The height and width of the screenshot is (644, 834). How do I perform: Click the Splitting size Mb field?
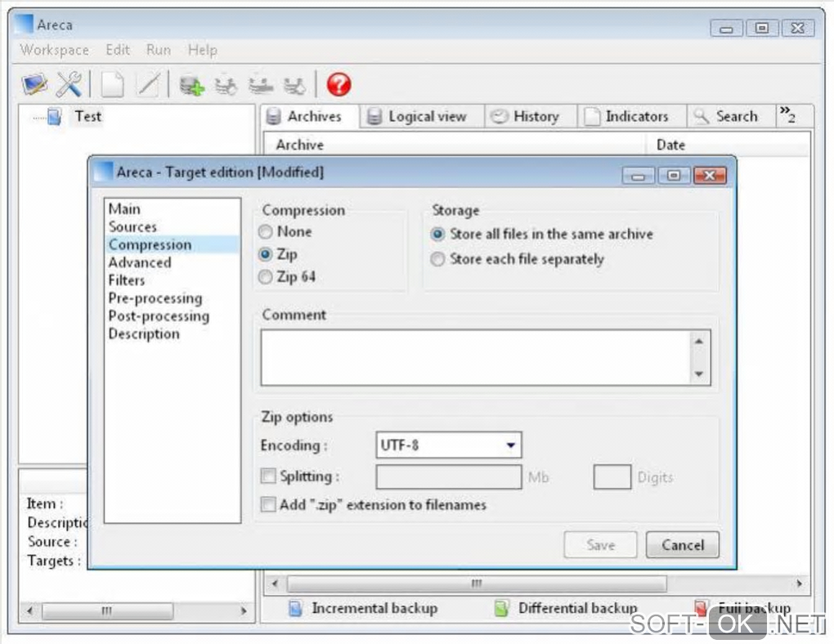pyautogui.click(x=448, y=477)
